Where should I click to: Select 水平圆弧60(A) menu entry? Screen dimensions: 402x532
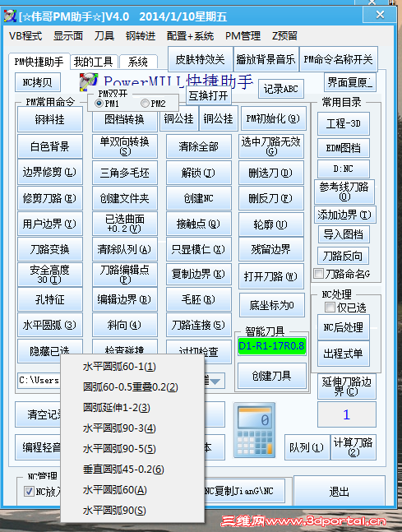(114, 490)
